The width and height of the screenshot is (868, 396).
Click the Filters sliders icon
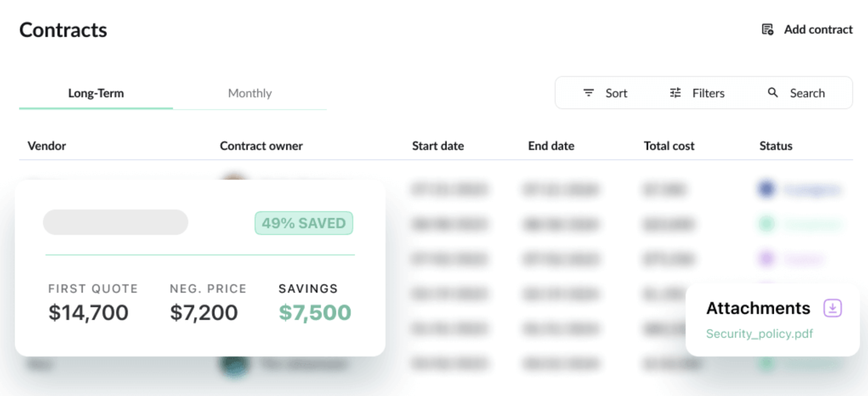(675, 93)
